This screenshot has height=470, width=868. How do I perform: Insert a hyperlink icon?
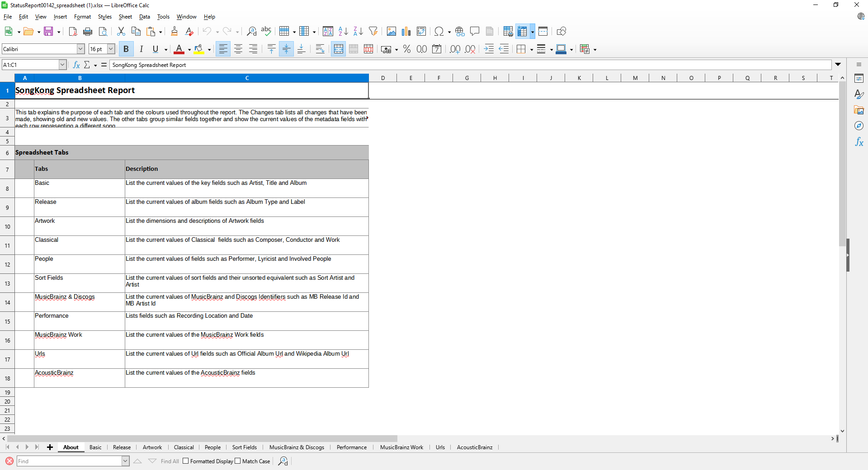(x=460, y=31)
